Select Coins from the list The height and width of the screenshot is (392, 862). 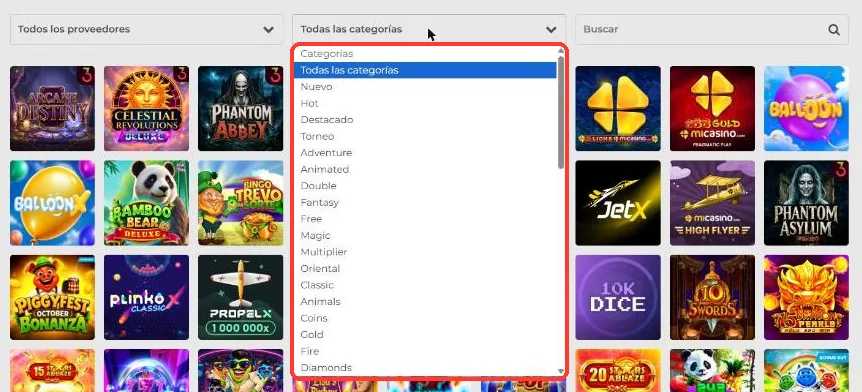(x=425, y=318)
